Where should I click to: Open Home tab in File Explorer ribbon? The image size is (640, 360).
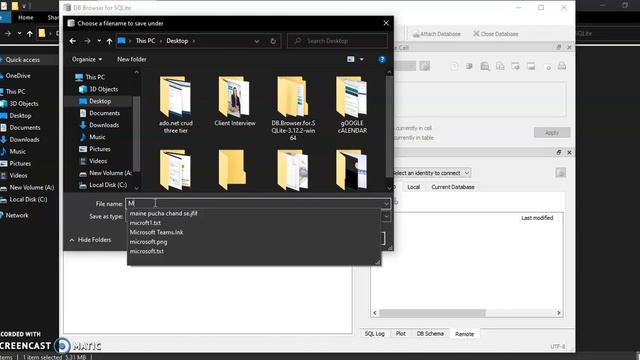tap(26, 18)
